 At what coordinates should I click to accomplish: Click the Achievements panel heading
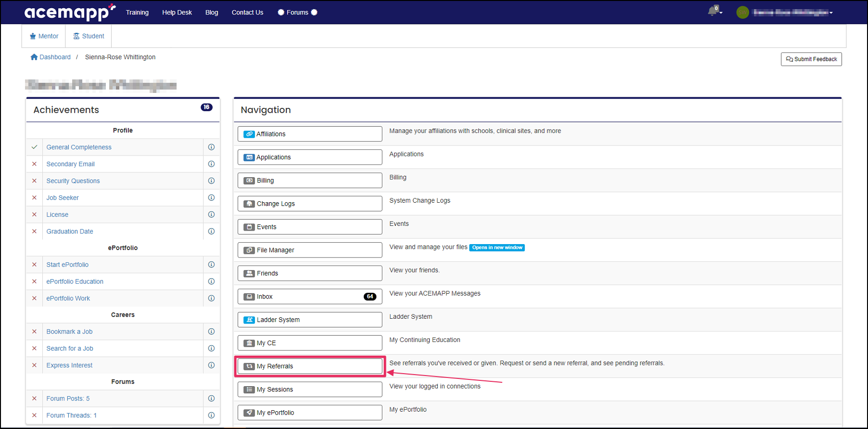pos(66,110)
